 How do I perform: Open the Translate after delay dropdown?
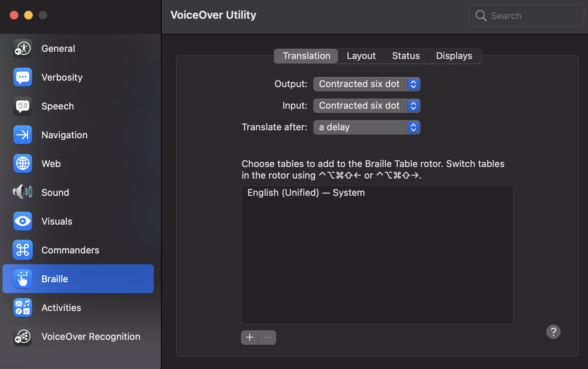(367, 127)
